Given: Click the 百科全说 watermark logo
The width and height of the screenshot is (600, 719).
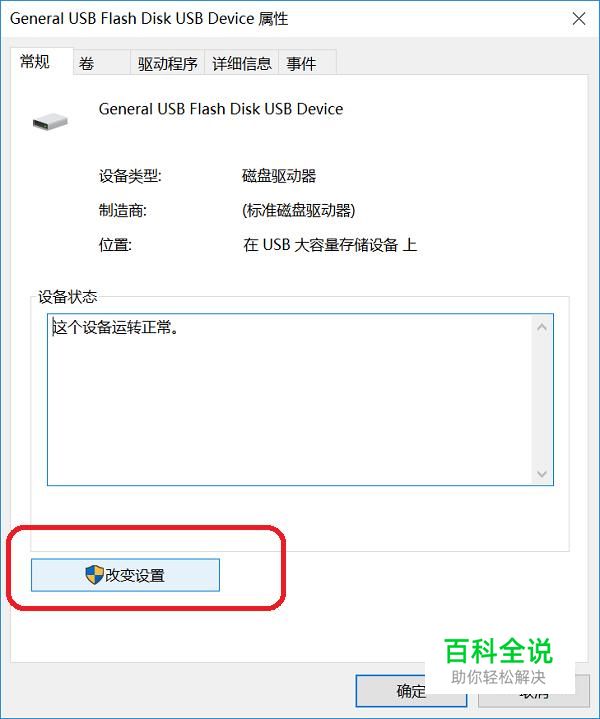Looking at the screenshot, I should [x=499, y=661].
